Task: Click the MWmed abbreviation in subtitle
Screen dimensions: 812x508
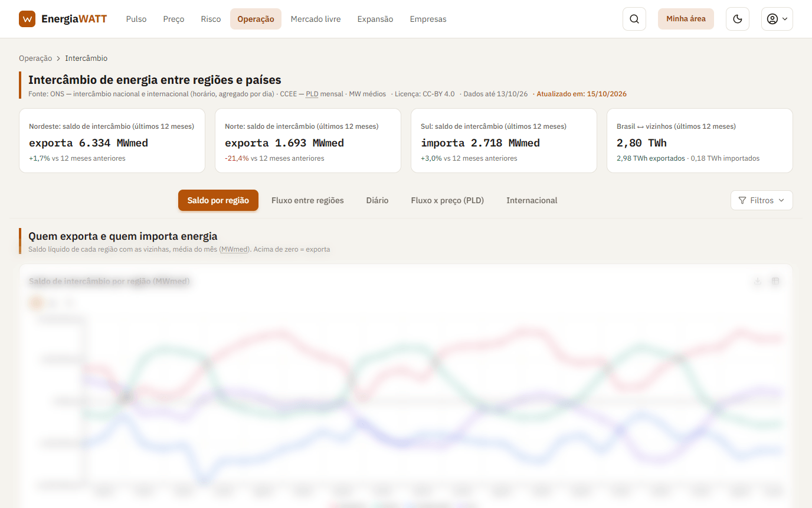Action: click(x=234, y=249)
